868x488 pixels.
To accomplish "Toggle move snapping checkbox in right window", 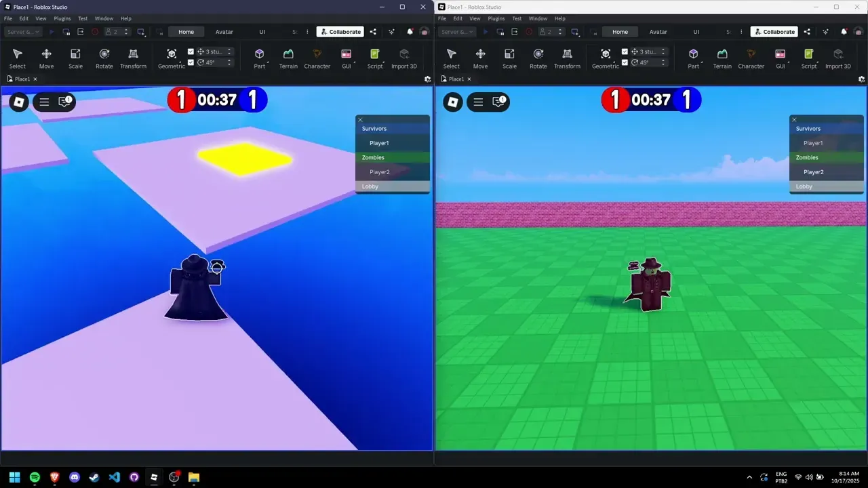I will click(625, 52).
